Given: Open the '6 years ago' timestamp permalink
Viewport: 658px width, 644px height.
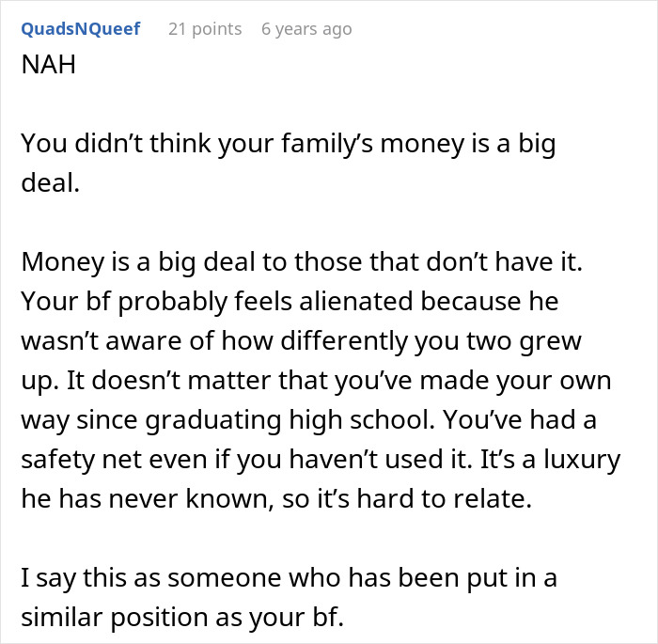Looking at the screenshot, I should (x=306, y=29).
